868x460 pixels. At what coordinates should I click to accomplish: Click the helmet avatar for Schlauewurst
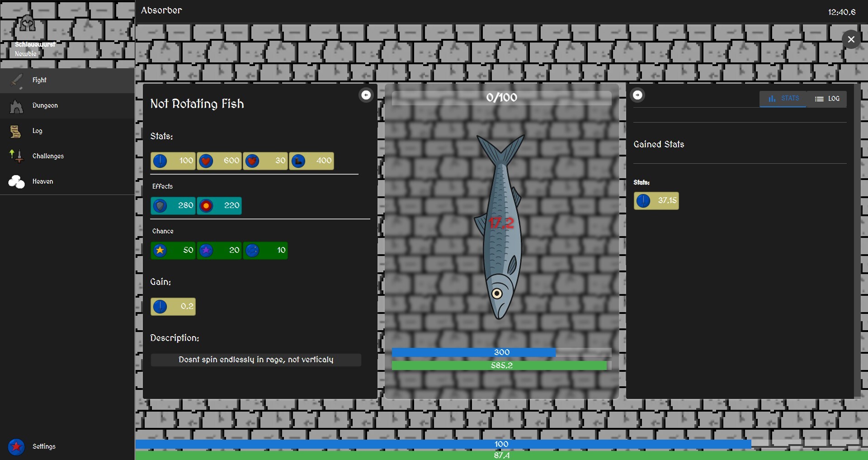27,25
